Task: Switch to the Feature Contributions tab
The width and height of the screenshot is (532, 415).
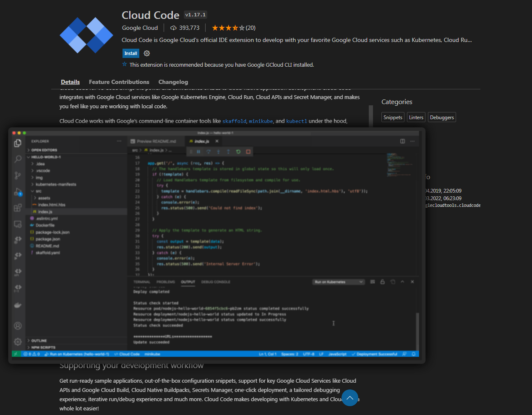Action: [119, 82]
